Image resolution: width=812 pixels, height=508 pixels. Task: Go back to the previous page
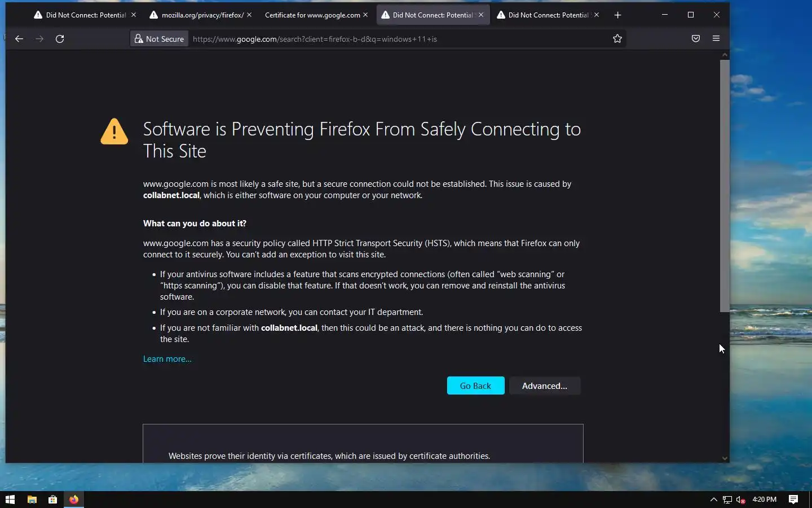coord(19,39)
